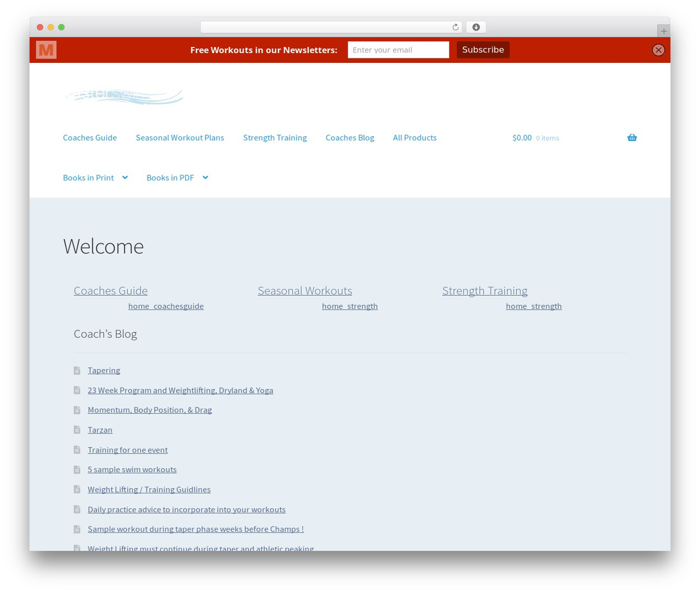Open the Strength Training heading link

[x=485, y=290]
